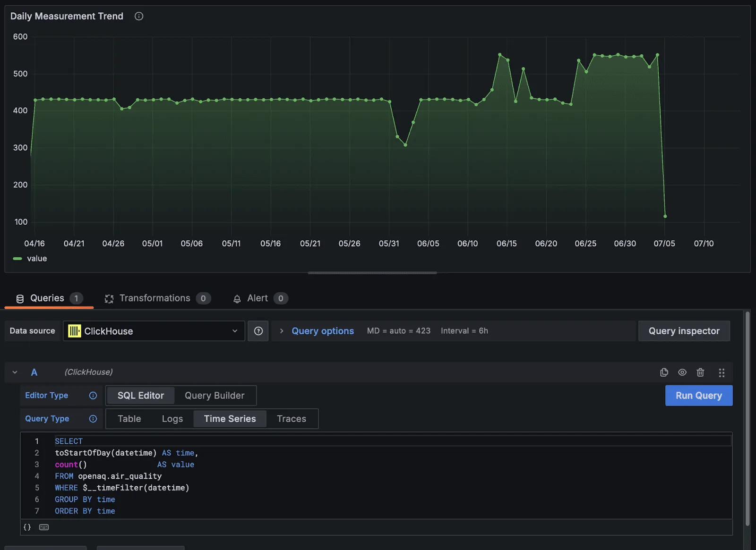
Task: Switch to the Transformations tab
Action: (155, 298)
